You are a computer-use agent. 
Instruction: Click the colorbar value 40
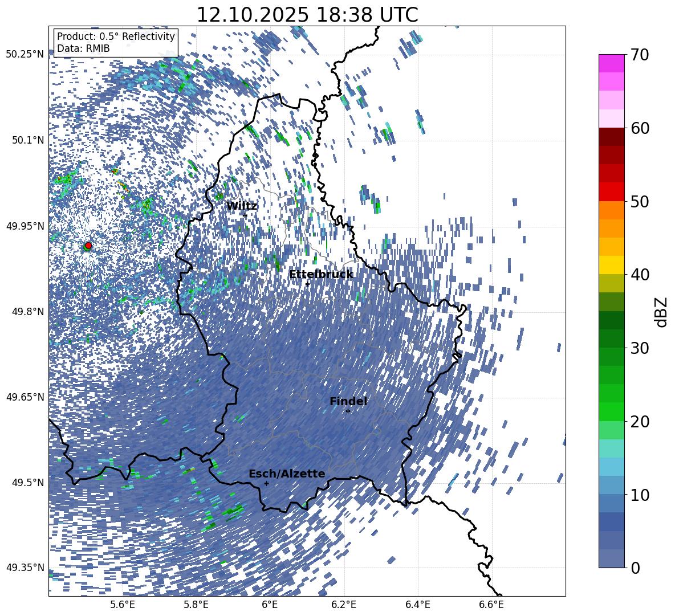pyautogui.click(x=640, y=275)
